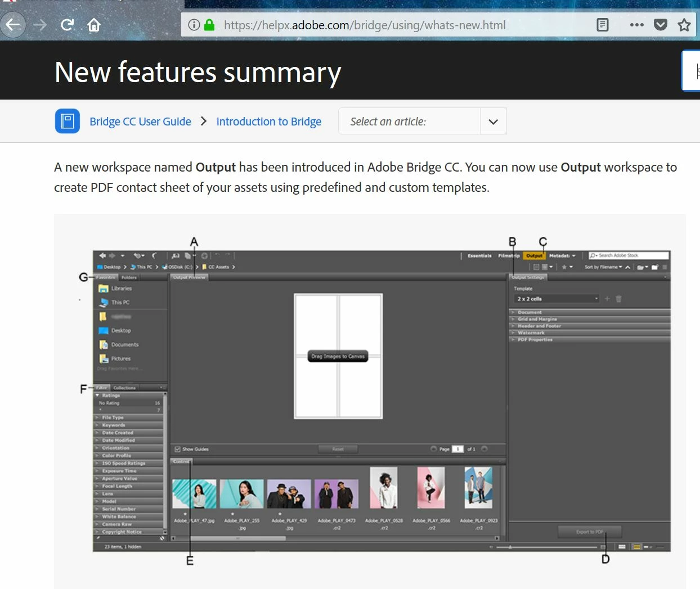Select the highlighted Output workspace tab

535,255
